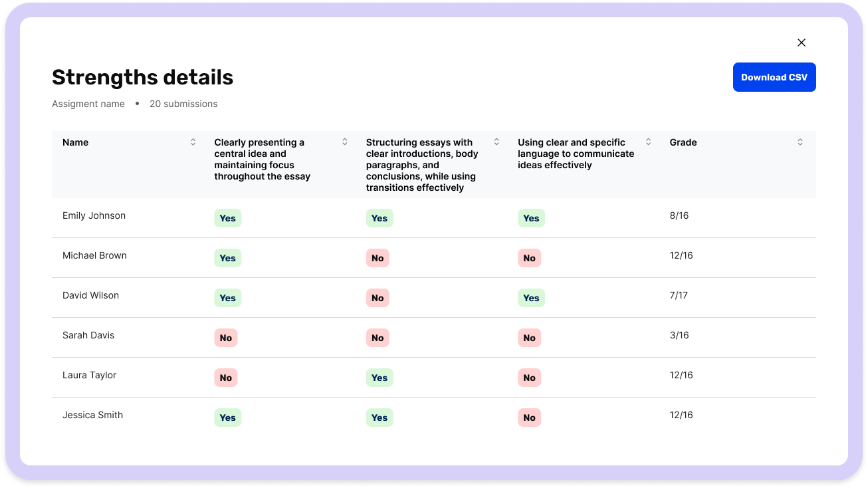
Task: Click Michael Brown's structuring essays No badge
Action: click(378, 258)
